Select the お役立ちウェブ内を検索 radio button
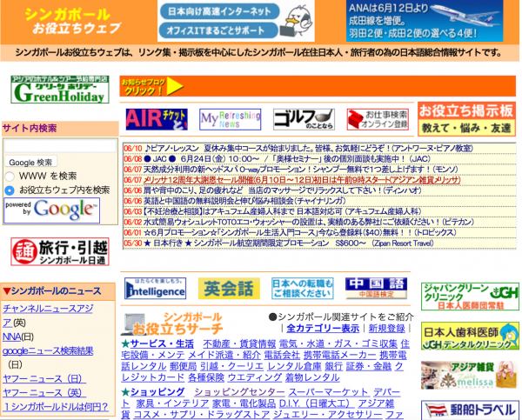The height and width of the screenshot is (420, 522). pos(10,190)
